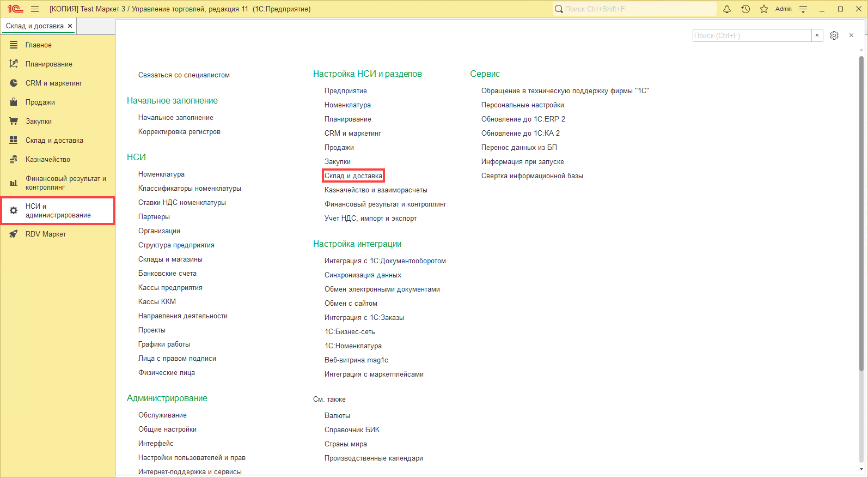Viewport: 868px width, 478px height.
Task: Close the Склад и доставка tab
Action: pos(70,26)
